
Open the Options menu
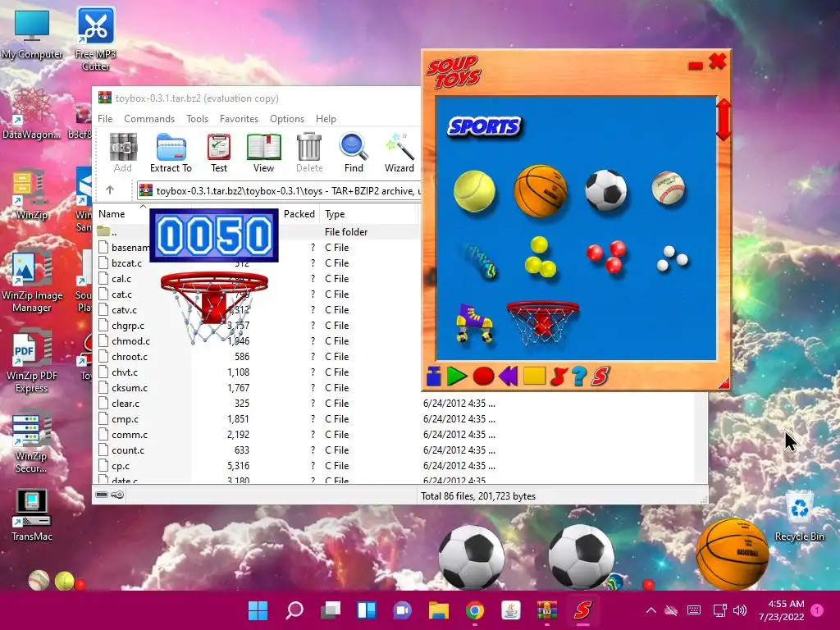[287, 119]
